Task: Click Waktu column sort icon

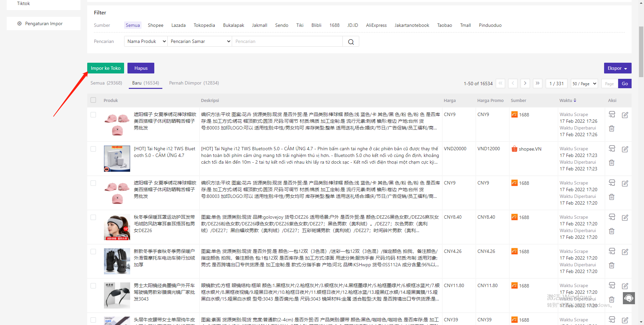Action: tap(575, 100)
